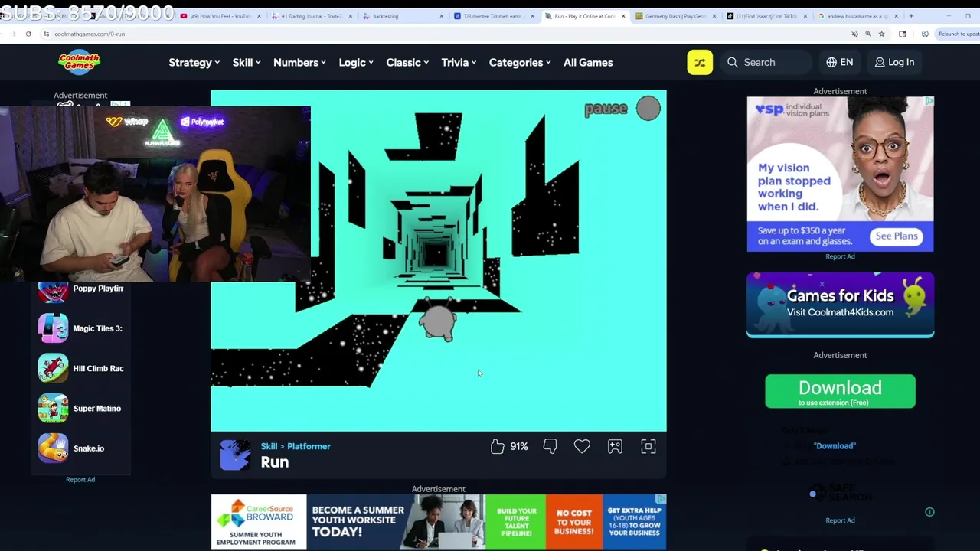Image resolution: width=980 pixels, height=551 pixels.
Task: Click the game's pause text
Action: (606, 109)
